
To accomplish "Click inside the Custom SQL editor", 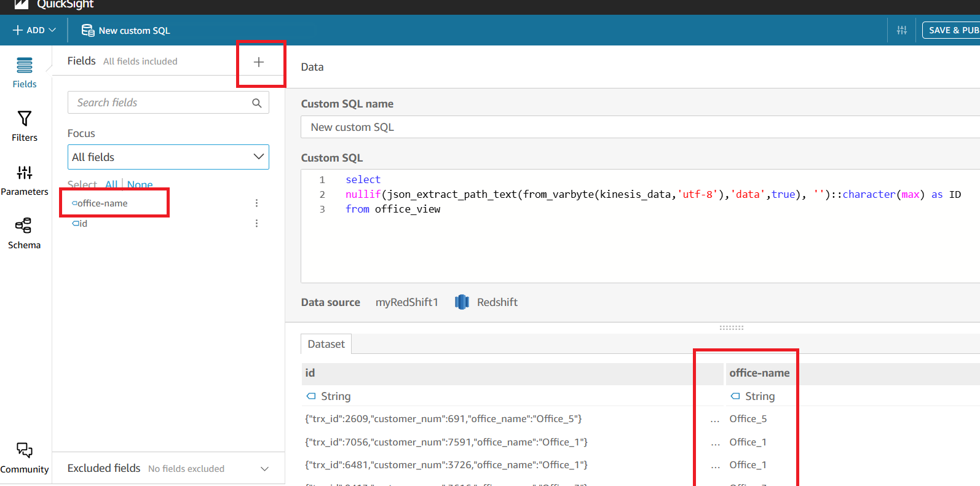I will point(640,226).
